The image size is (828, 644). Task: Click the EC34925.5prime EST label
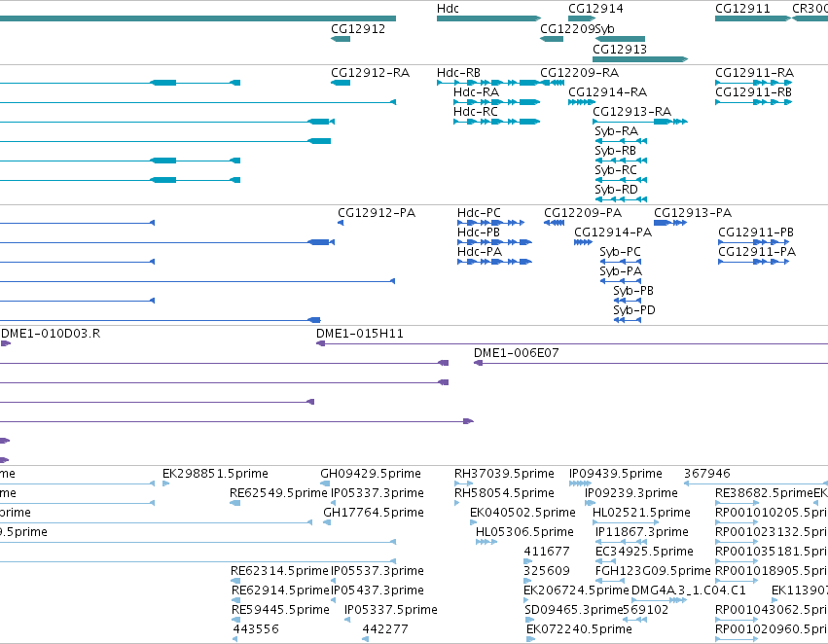[x=644, y=552]
